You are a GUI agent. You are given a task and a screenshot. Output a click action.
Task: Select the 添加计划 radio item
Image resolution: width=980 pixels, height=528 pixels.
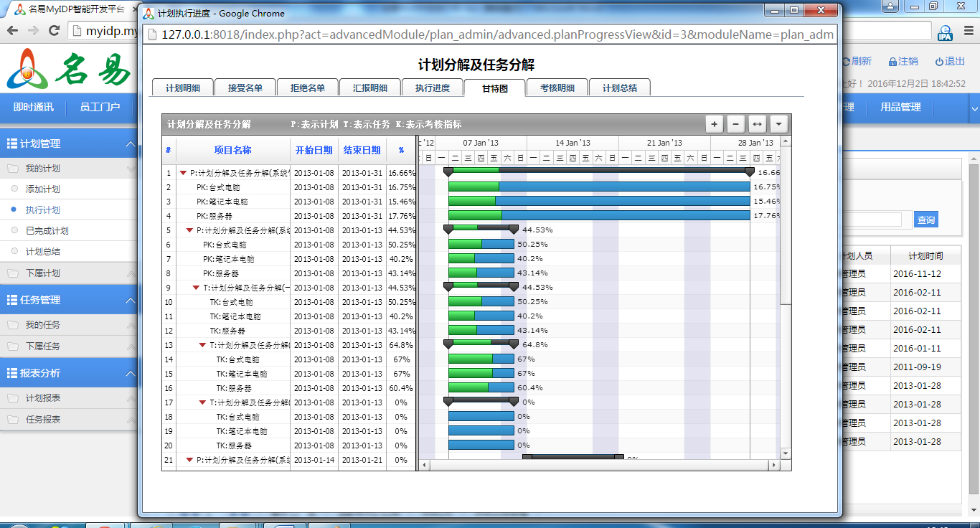click(x=14, y=189)
